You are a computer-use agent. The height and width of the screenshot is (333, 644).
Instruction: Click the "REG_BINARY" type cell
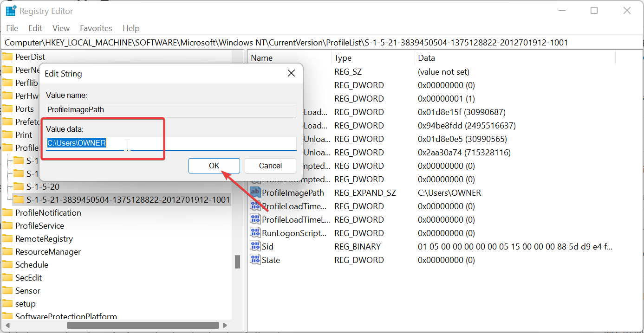[x=358, y=247]
